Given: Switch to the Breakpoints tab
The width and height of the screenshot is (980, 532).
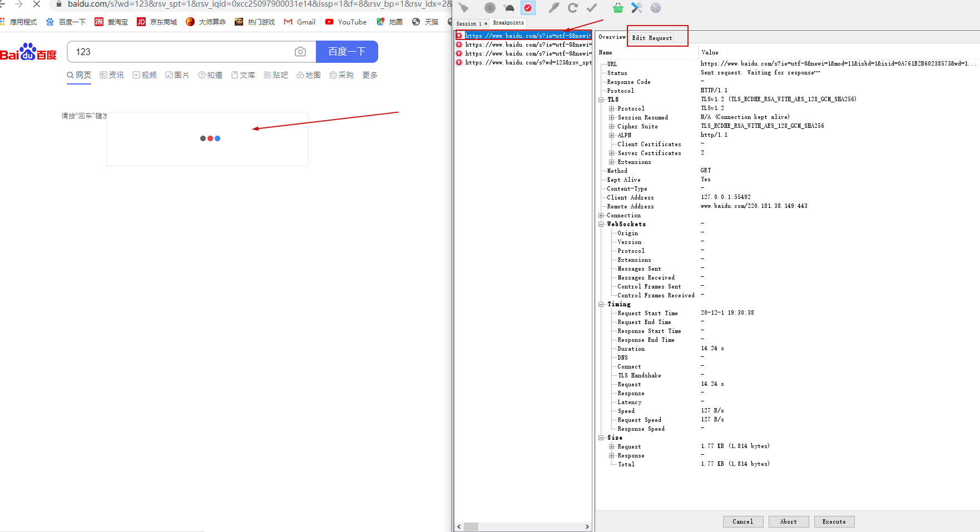Looking at the screenshot, I should (508, 23).
